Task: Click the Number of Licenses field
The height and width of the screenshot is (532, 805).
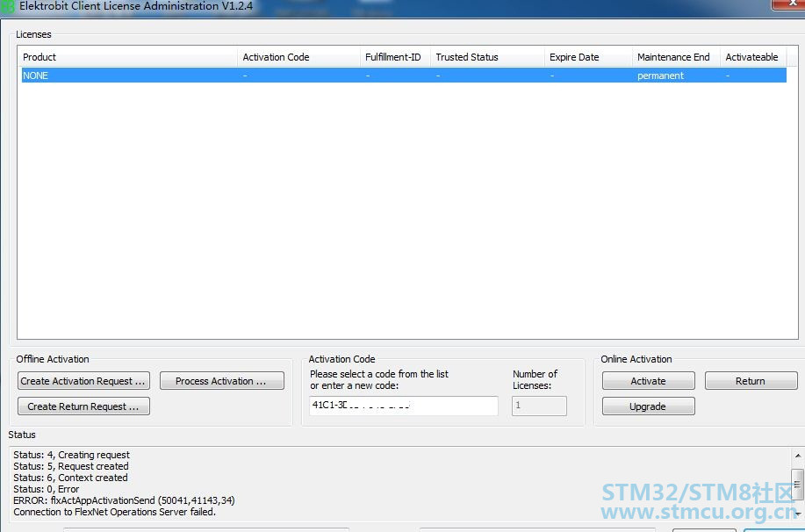Action: pos(539,406)
